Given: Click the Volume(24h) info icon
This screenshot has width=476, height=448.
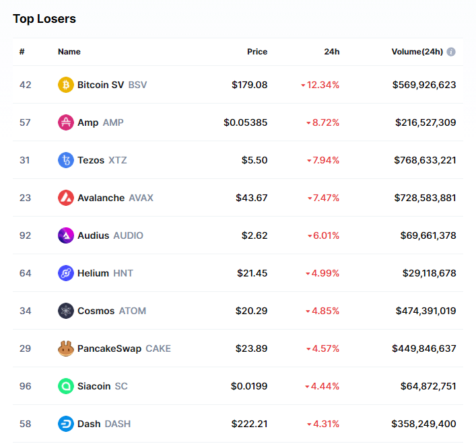Looking at the screenshot, I should (451, 52).
